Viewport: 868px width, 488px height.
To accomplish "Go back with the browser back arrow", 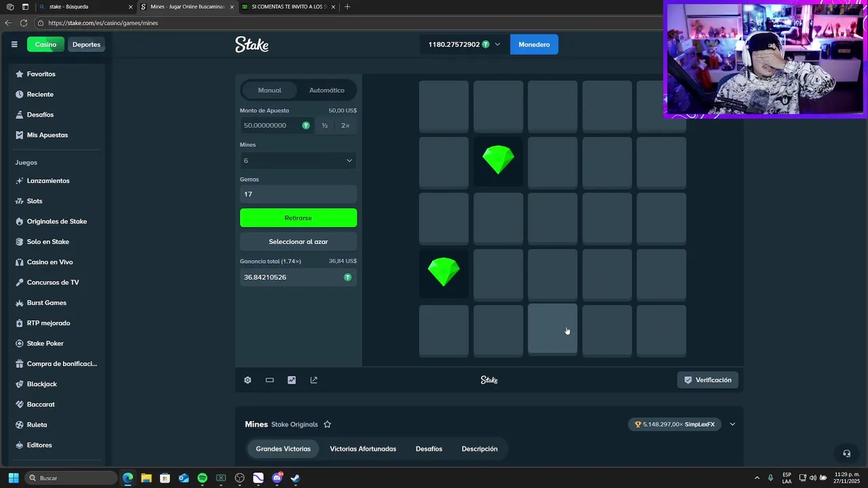I will pyautogui.click(x=8, y=23).
